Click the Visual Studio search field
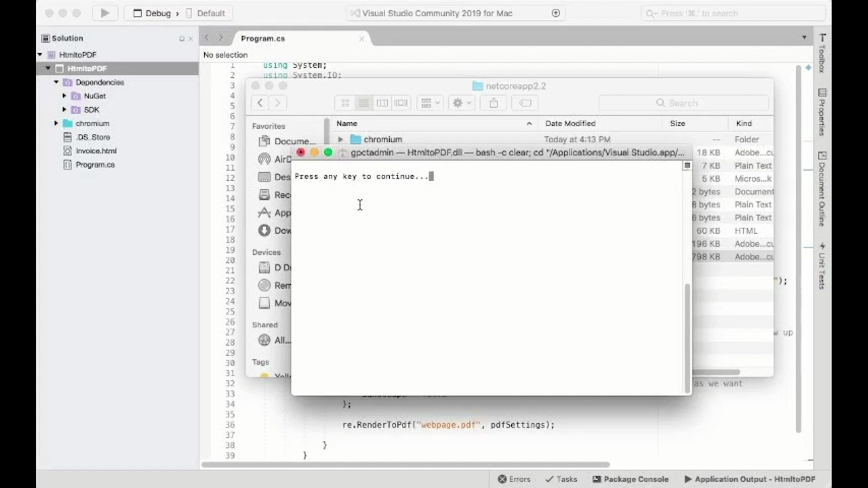Image resolution: width=868 pixels, height=488 pixels. point(732,14)
